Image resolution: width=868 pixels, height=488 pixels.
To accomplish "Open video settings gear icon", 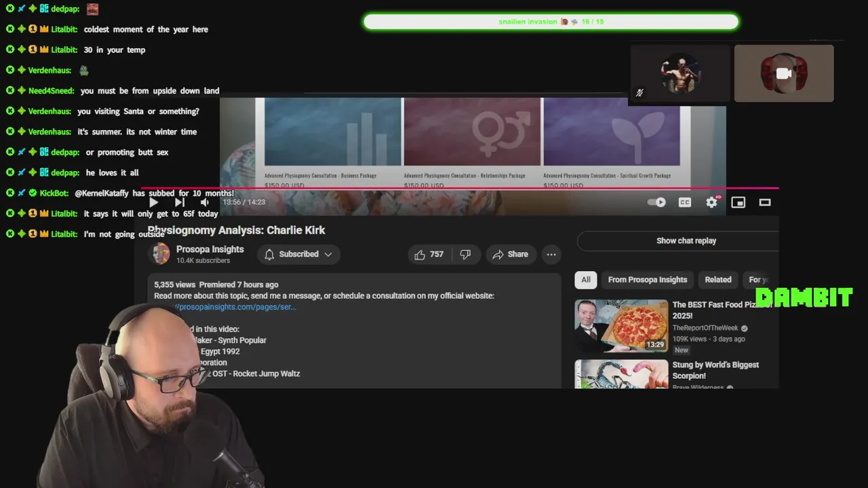I will [711, 202].
